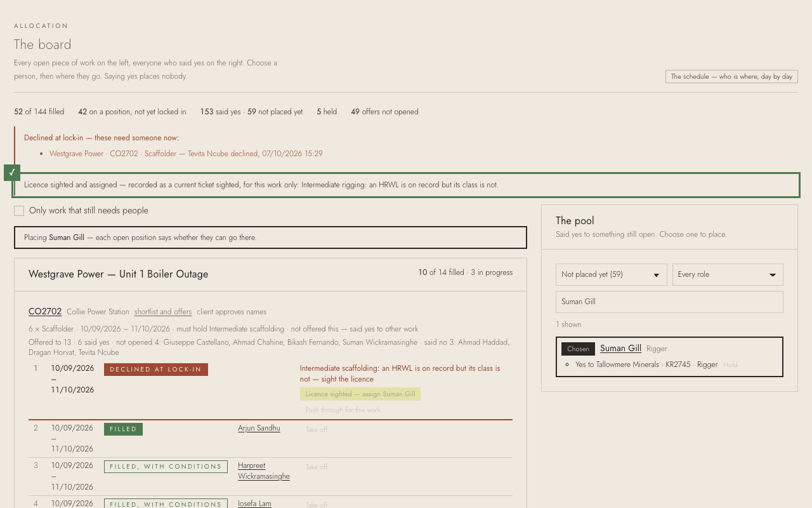Open the schedule, who is where day by day
812x508 pixels.
point(731,76)
